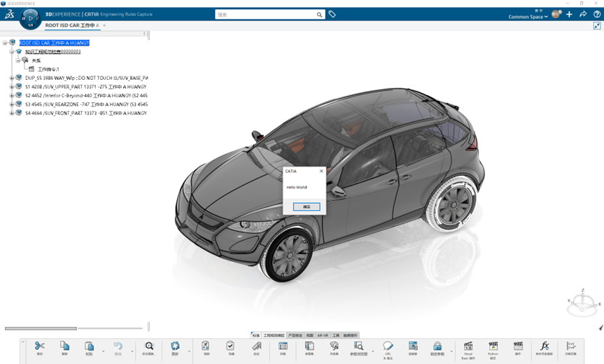Click the user profile avatar
Viewport: 604px width, 364px height.
pyautogui.click(x=556, y=14)
